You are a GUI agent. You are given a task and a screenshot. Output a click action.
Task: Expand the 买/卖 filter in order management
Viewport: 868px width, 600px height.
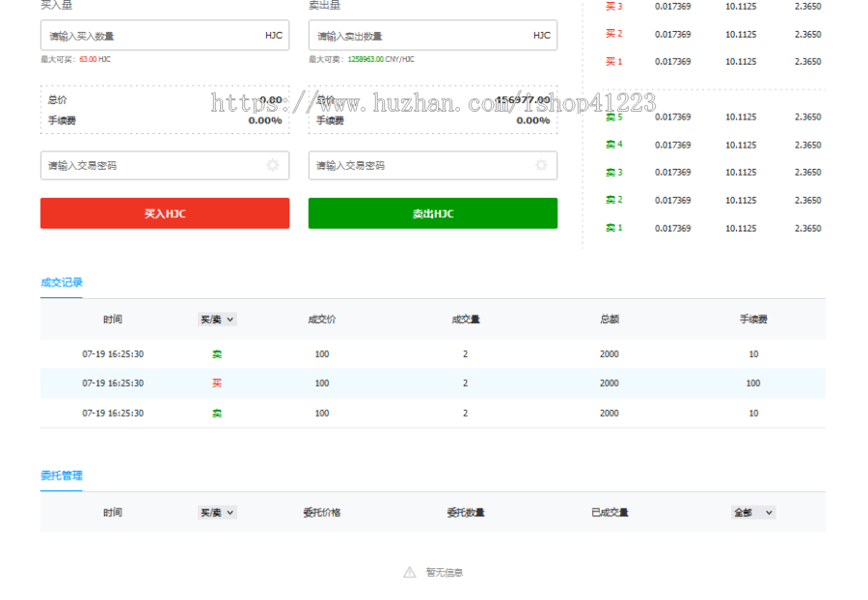[x=217, y=512]
